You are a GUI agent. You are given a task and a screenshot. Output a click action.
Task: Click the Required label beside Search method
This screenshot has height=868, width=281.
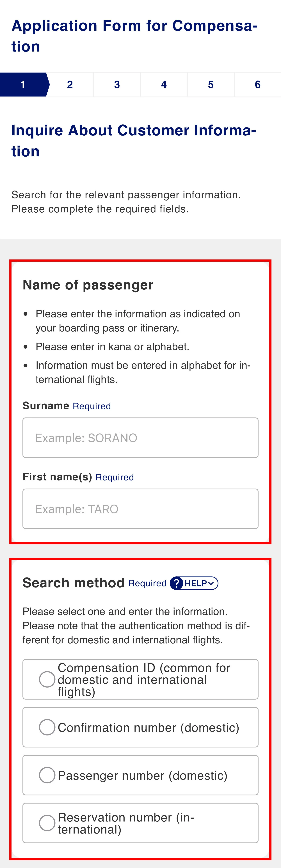[x=147, y=583]
